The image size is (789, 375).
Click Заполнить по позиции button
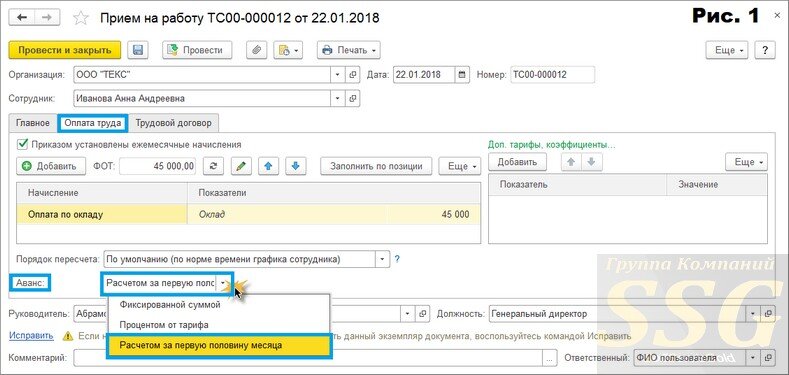(376, 166)
